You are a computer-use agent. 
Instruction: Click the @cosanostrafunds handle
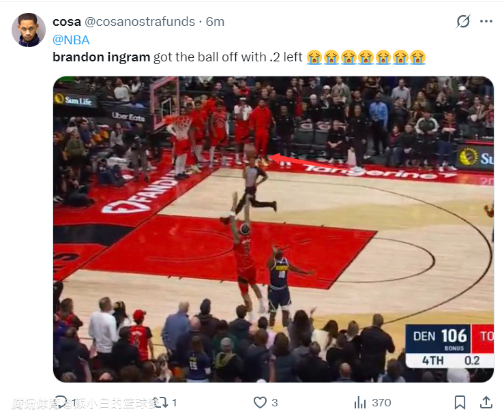tap(140, 22)
